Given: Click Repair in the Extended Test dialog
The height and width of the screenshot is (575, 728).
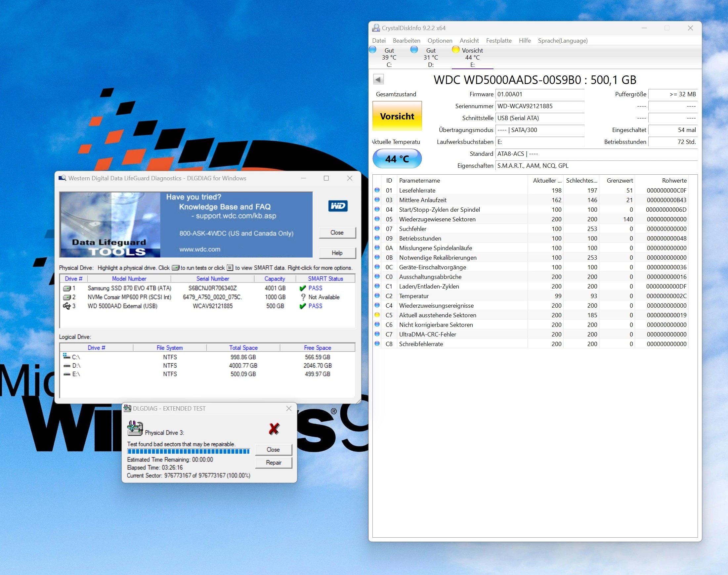Looking at the screenshot, I should coord(273,463).
